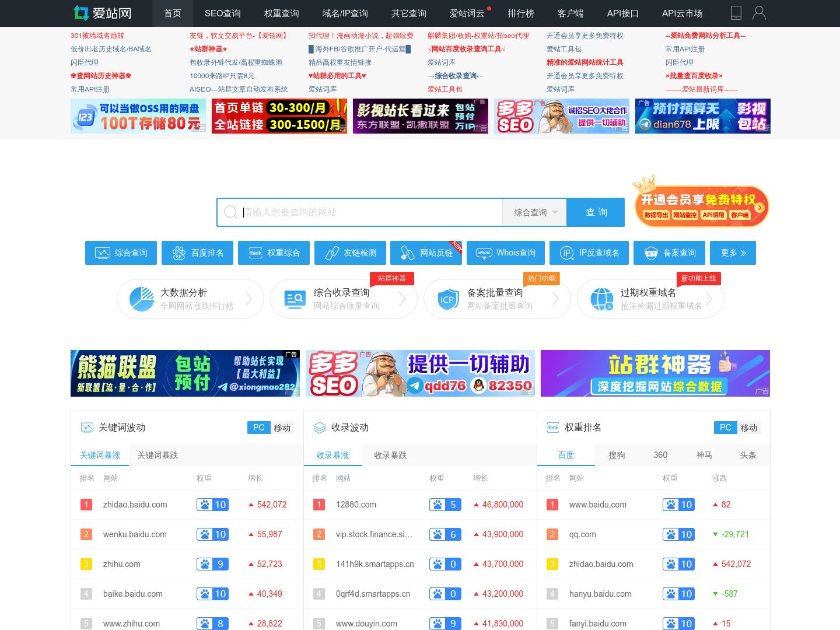Open the 权重查询 nav menu
The height and width of the screenshot is (630, 840).
point(282,13)
